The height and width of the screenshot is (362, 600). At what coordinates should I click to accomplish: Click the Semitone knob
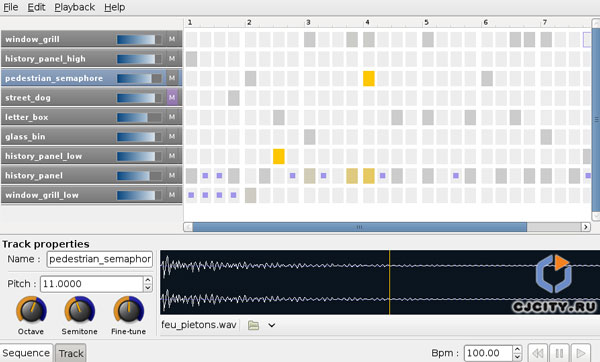coord(80,310)
